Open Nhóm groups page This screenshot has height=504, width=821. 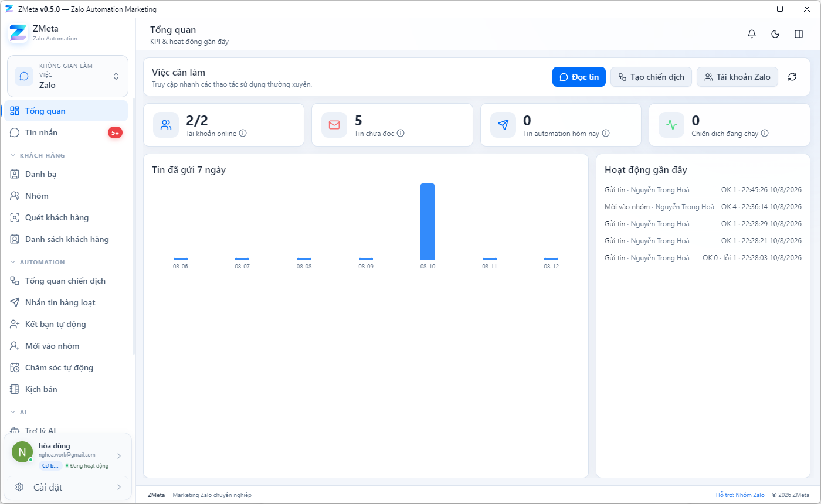pos(66,196)
